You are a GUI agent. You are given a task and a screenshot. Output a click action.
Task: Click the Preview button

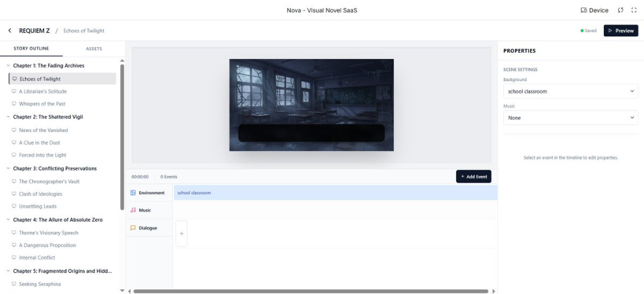click(621, 31)
